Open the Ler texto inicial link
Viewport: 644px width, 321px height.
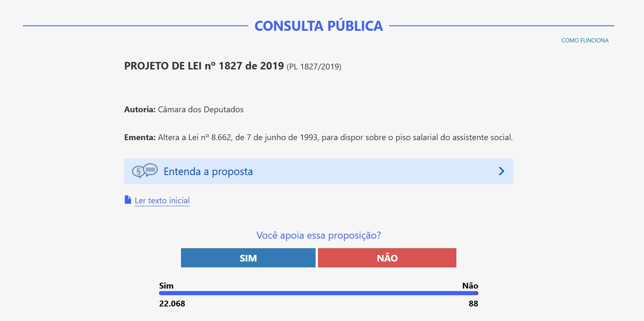click(162, 200)
